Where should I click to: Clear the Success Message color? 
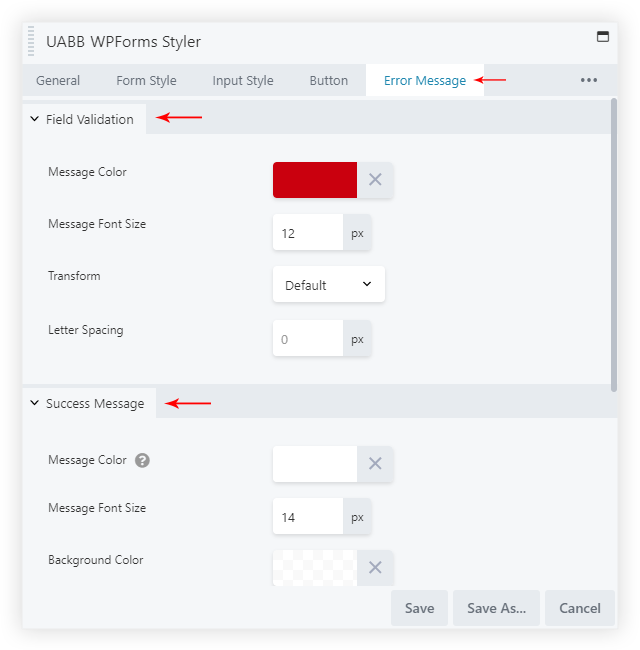click(375, 464)
